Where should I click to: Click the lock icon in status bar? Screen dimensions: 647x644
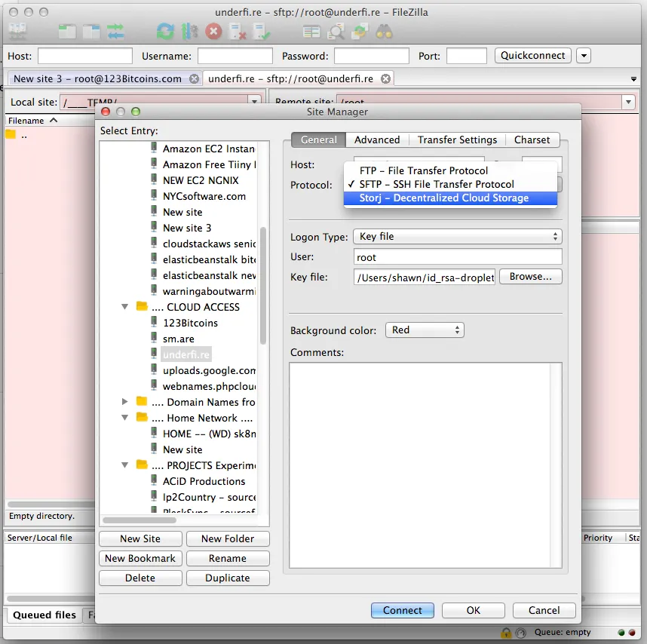click(506, 633)
